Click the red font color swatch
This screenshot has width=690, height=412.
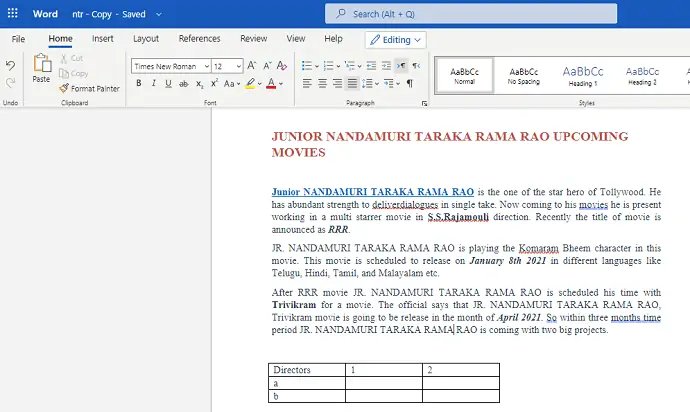(270, 84)
